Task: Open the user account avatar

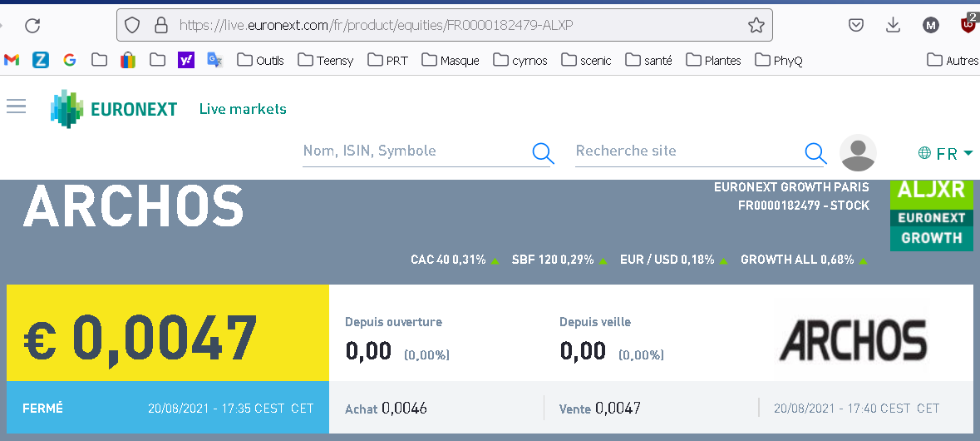Action: (x=858, y=152)
